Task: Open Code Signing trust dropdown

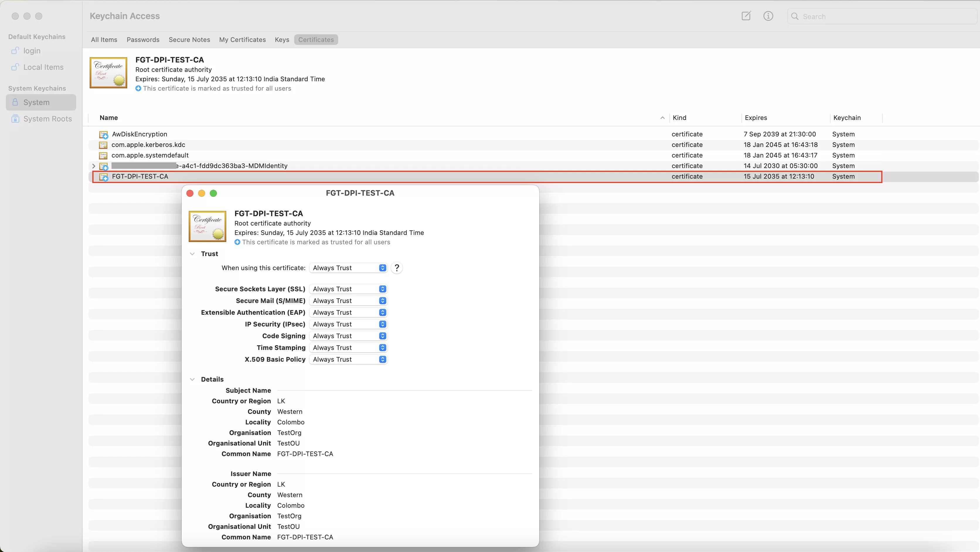Action: 348,336
